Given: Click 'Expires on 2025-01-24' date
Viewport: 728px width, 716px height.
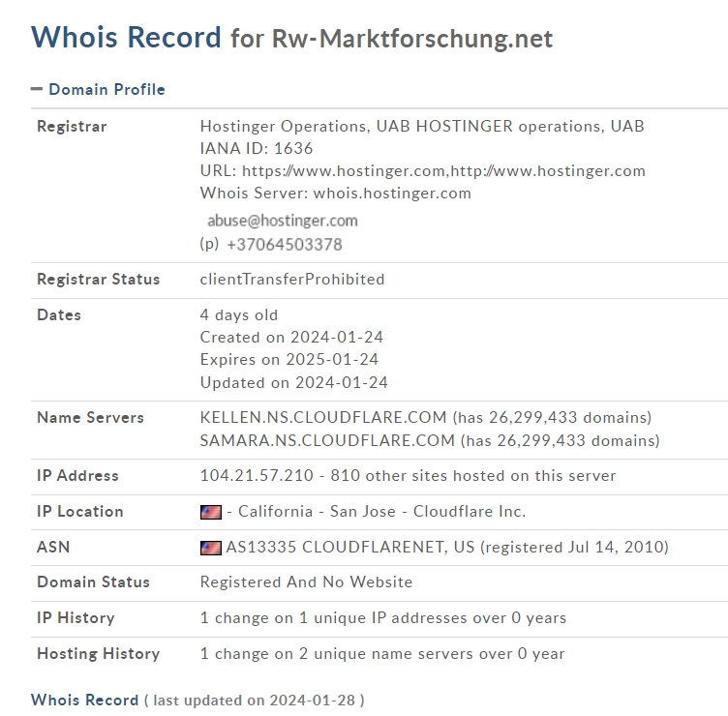Looking at the screenshot, I should pyautogui.click(x=289, y=360).
